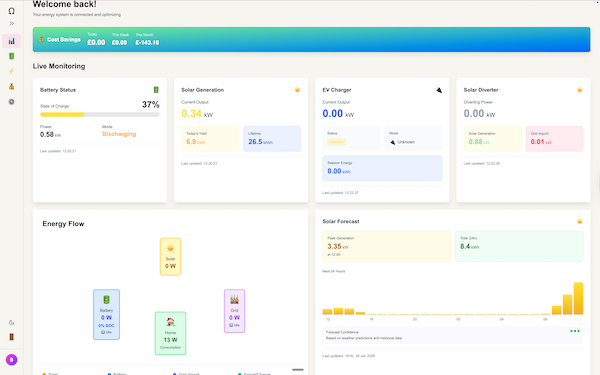Click the EV Status unknown badge
The height and width of the screenshot is (375, 600).
pos(336,142)
